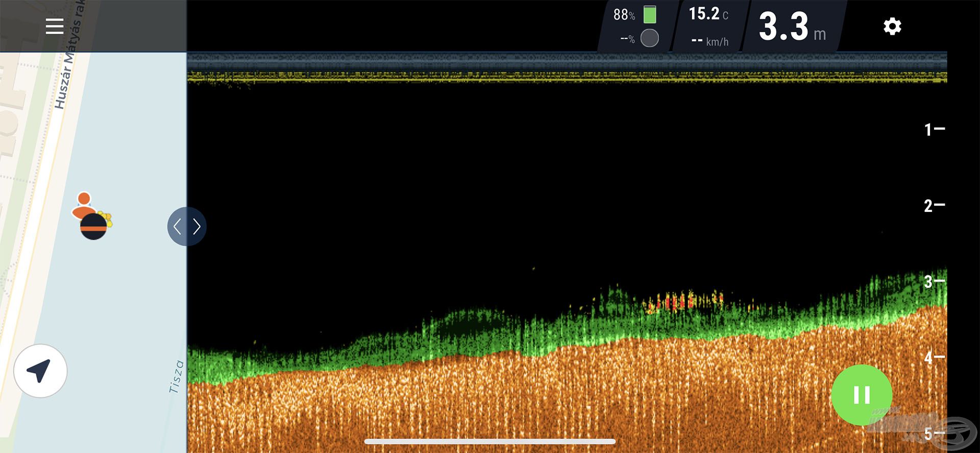Tap the 1 m depth scale mark
The width and height of the screenshot is (980, 453).
pos(934,129)
